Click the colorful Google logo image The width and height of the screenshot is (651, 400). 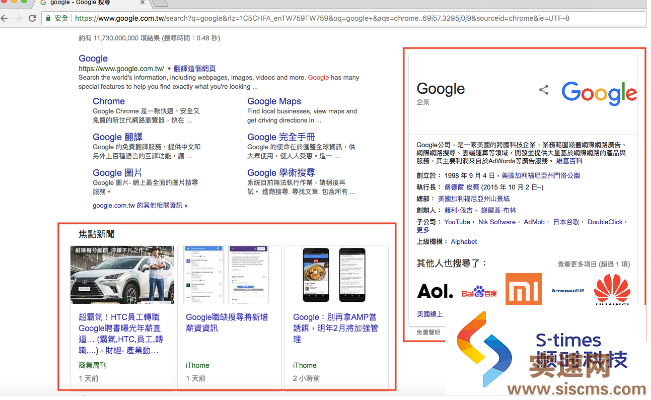pos(599,93)
